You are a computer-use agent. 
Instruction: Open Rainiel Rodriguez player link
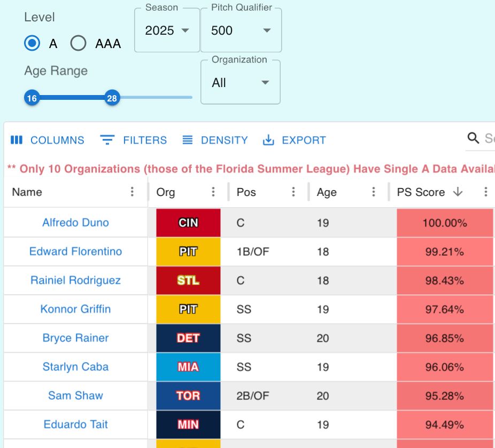tap(76, 280)
